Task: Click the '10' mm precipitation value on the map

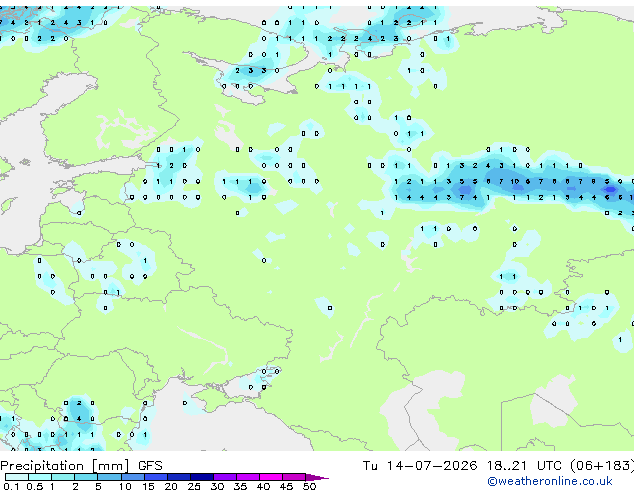Action: click(514, 182)
